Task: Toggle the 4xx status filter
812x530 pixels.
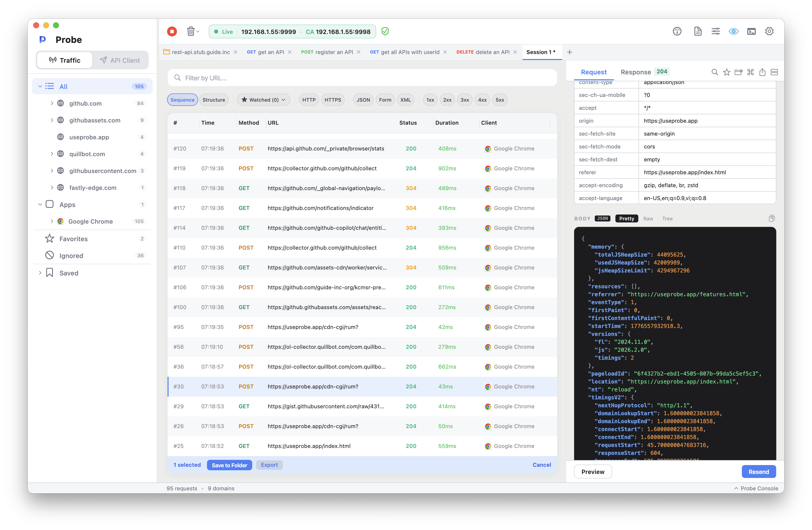Action: click(482, 100)
